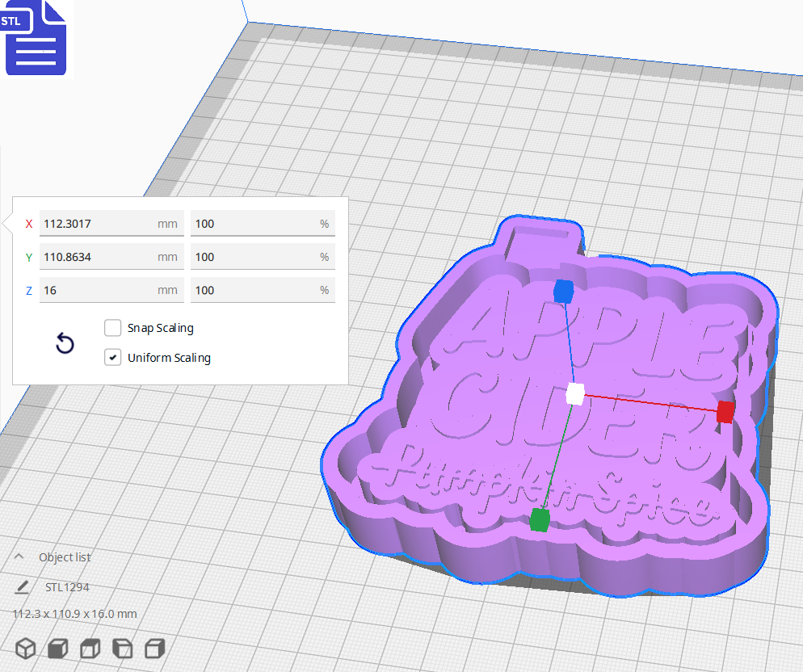The width and height of the screenshot is (803, 672).
Task: Select STL1294 in the object list
Action: click(x=69, y=586)
